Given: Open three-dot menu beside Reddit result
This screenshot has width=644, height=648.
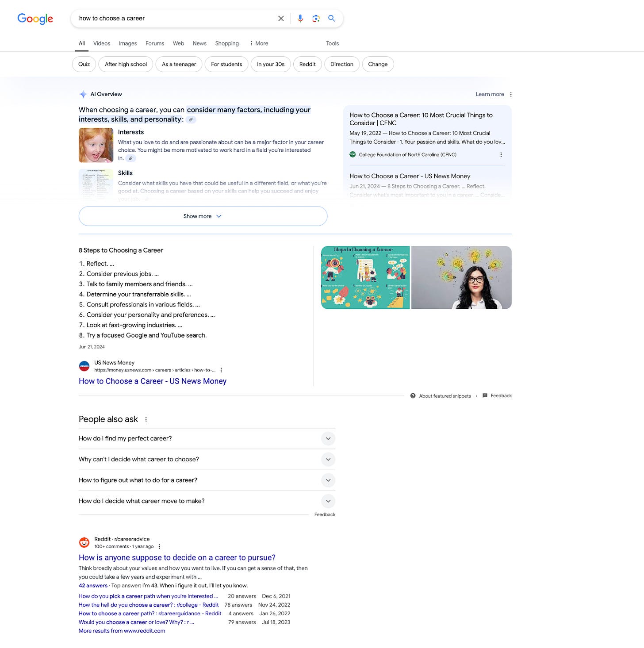Looking at the screenshot, I should click(x=159, y=547).
